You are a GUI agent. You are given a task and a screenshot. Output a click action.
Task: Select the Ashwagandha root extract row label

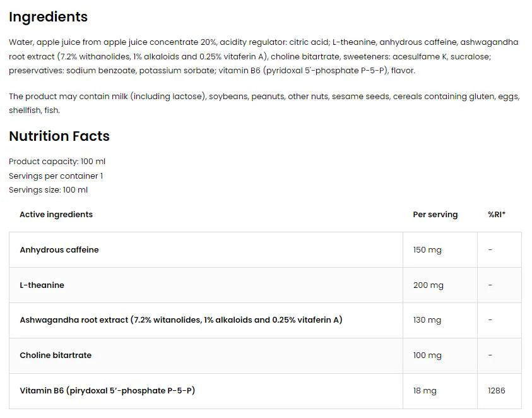coord(181,320)
